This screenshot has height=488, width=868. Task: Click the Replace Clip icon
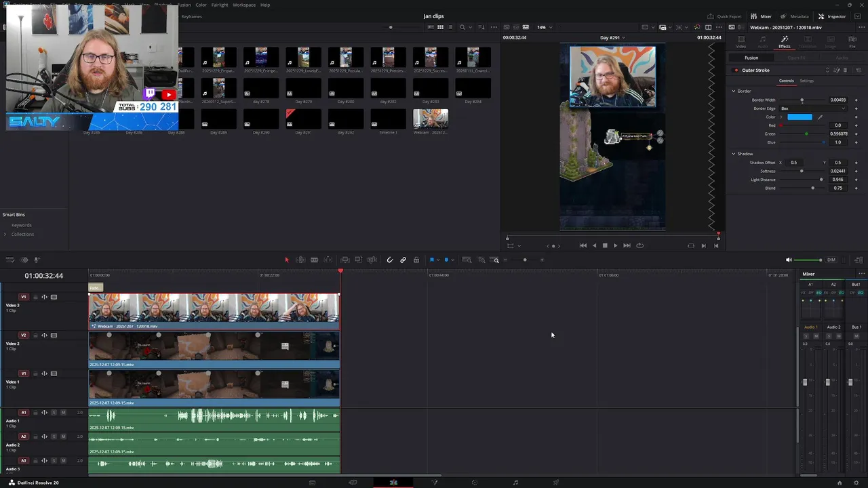click(x=372, y=260)
